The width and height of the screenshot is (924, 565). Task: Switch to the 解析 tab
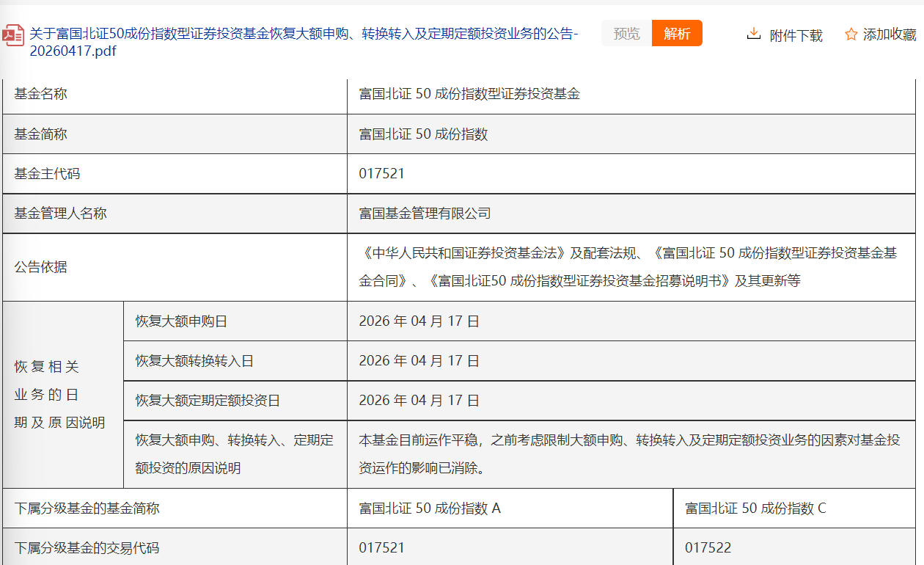click(676, 34)
